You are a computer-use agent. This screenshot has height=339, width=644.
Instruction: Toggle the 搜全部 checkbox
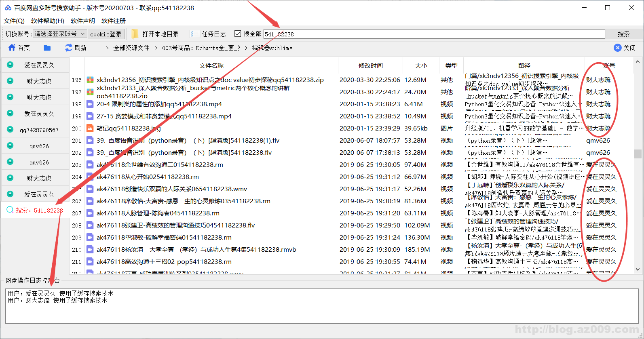coord(238,34)
